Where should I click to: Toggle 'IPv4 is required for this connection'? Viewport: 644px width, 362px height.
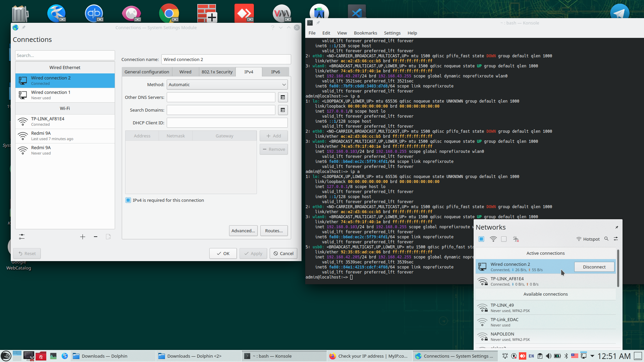128,200
